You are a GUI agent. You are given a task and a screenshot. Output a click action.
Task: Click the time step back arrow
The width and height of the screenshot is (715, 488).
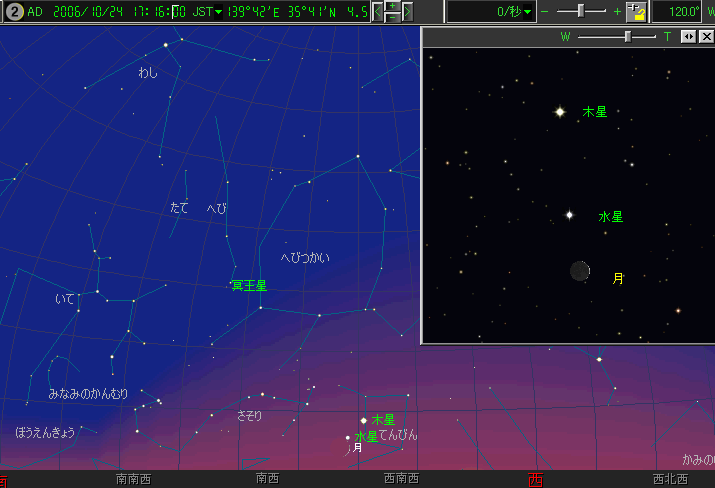coord(378,12)
